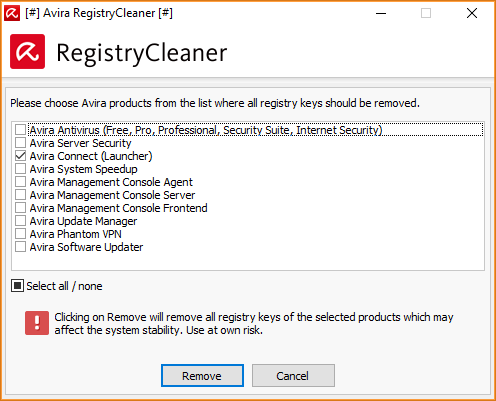Viewport: 496px width, 401px height.
Task: Click the large red Avira RegistryCleaner logo
Action: coord(27,51)
